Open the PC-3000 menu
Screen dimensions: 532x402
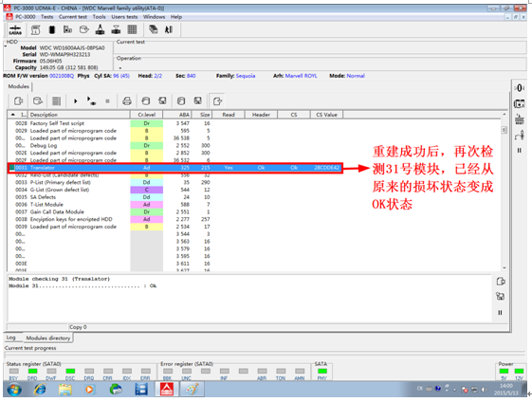pos(25,17)
